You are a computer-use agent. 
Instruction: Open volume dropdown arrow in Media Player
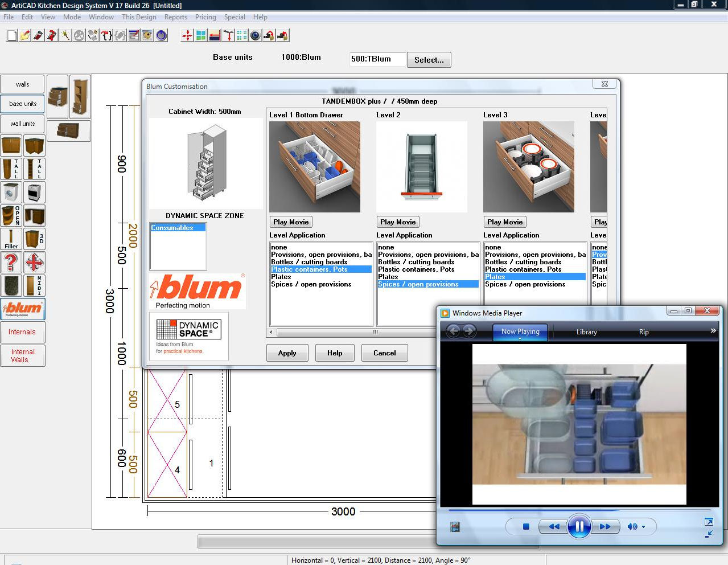click(x=644, y=527)
